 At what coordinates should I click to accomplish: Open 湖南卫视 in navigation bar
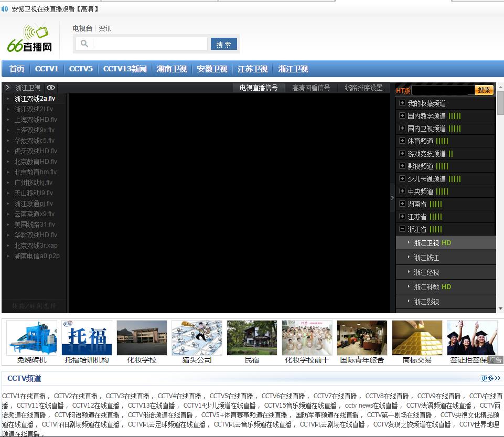coord(171,69)
